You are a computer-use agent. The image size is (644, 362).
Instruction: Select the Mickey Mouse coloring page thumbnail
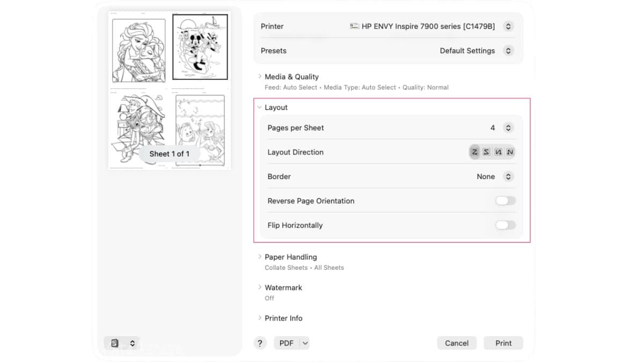tap(200, 47)
